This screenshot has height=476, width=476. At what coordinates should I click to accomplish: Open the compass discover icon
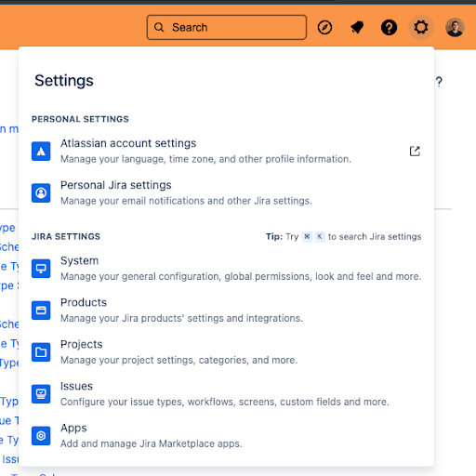pos(324,27)
